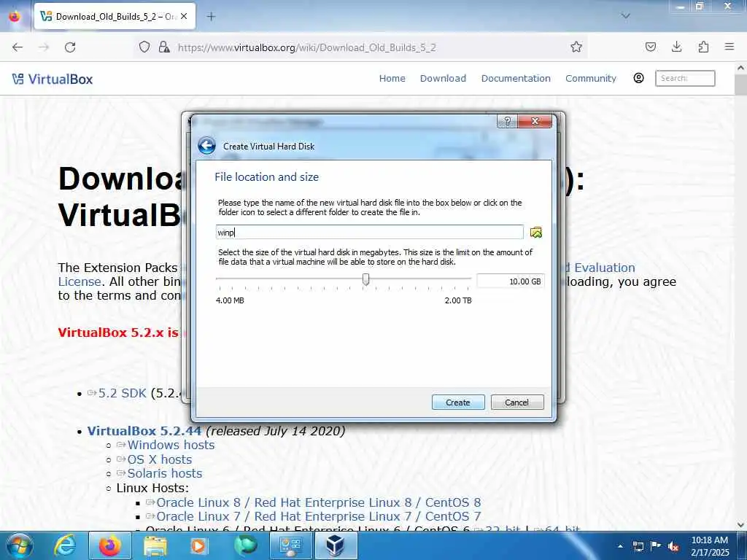Click the shield tracking protection icon

coord(144,47)
